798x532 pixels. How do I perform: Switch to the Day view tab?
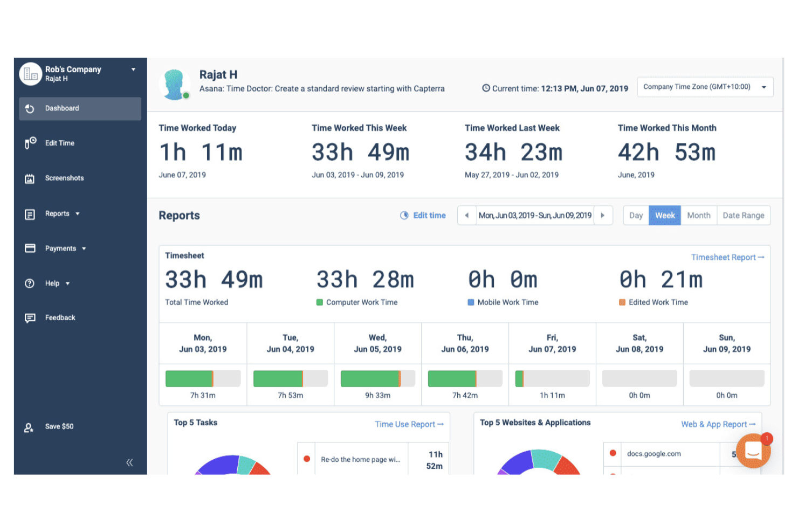tap(636, 216)
